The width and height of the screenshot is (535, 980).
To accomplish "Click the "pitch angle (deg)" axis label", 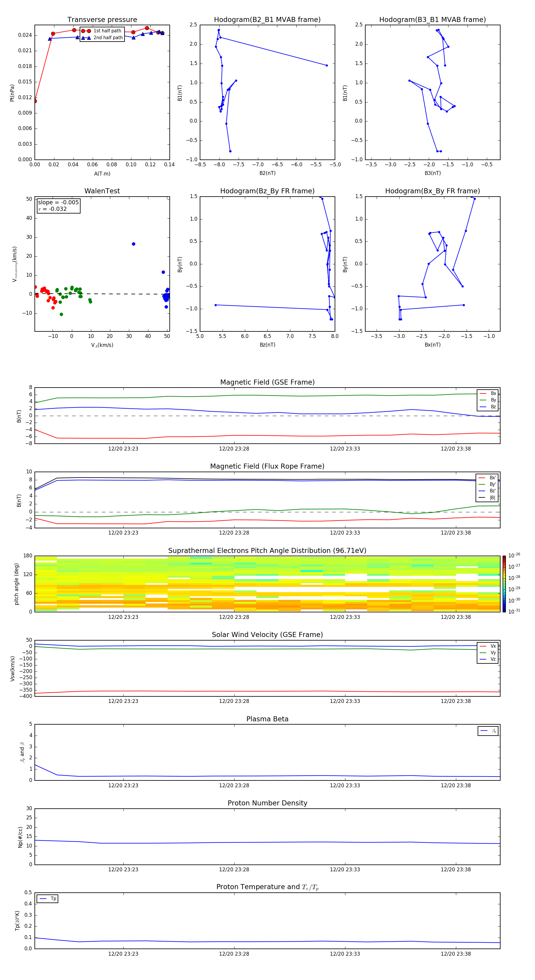I will click(16, 584).
